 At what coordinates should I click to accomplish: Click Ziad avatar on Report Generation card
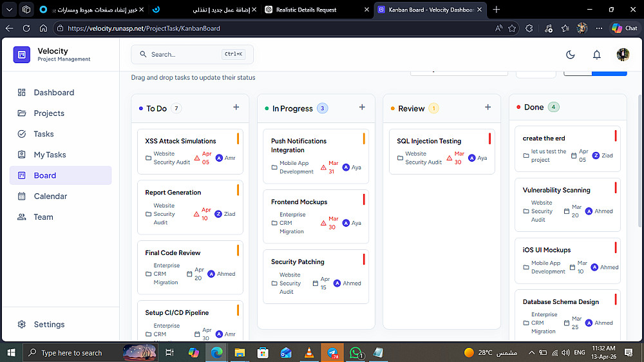coord(218,214)
